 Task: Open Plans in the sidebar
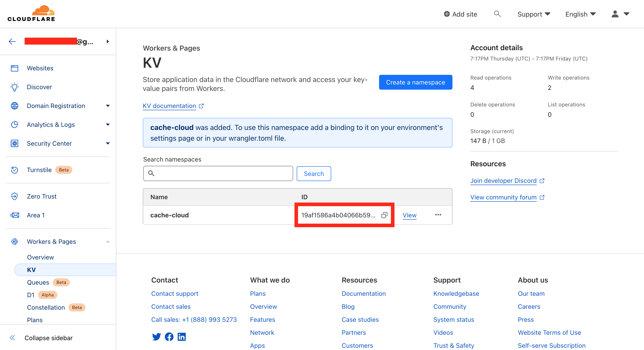pyautogui.click(x=35, y=320)
